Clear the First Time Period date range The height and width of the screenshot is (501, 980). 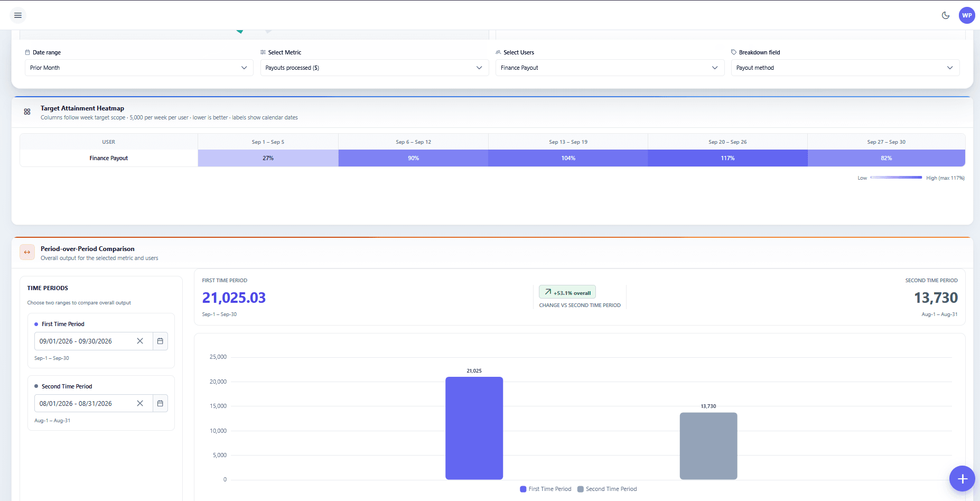click(140, 341)
